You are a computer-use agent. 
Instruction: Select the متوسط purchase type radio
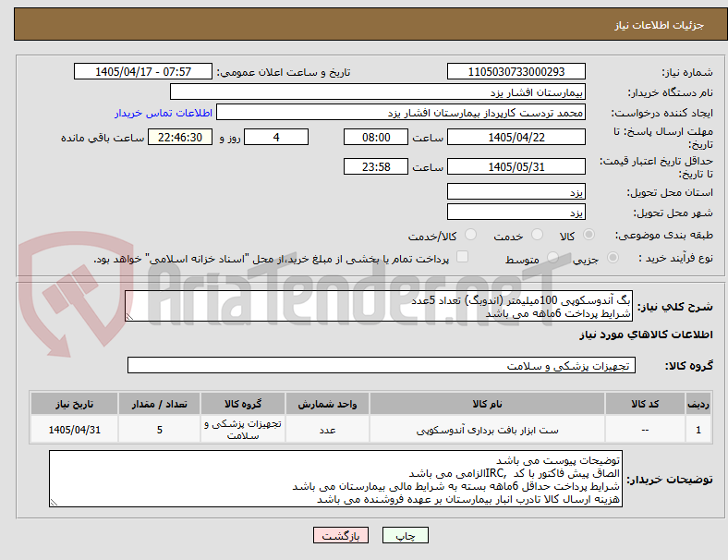point(552,258)
